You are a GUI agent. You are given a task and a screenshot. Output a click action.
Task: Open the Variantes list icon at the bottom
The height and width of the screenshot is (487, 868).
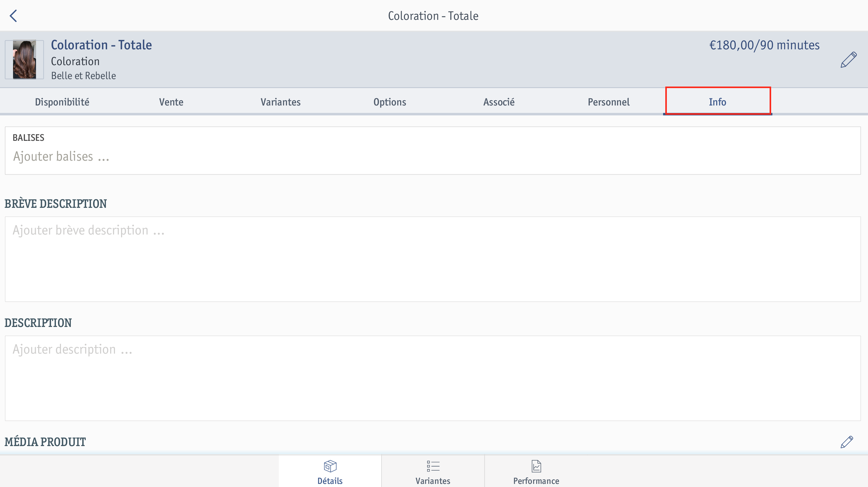click(433, 472)
